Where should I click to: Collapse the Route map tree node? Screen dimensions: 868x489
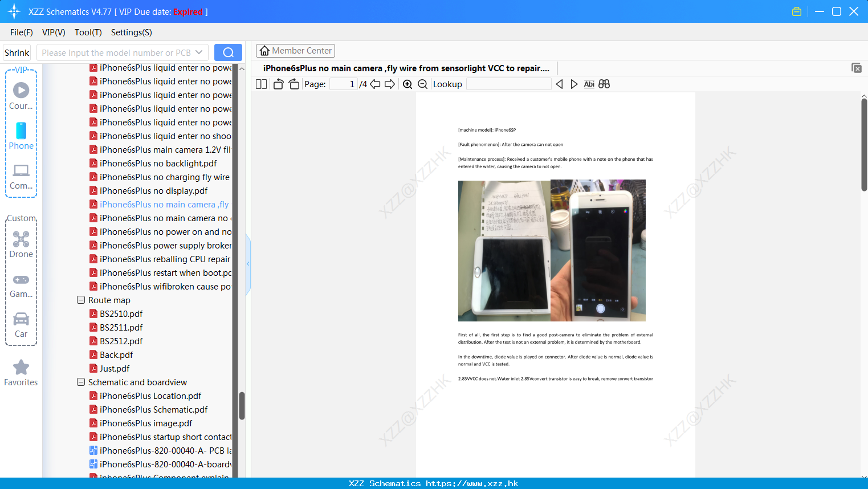click(x=81, y=300)
